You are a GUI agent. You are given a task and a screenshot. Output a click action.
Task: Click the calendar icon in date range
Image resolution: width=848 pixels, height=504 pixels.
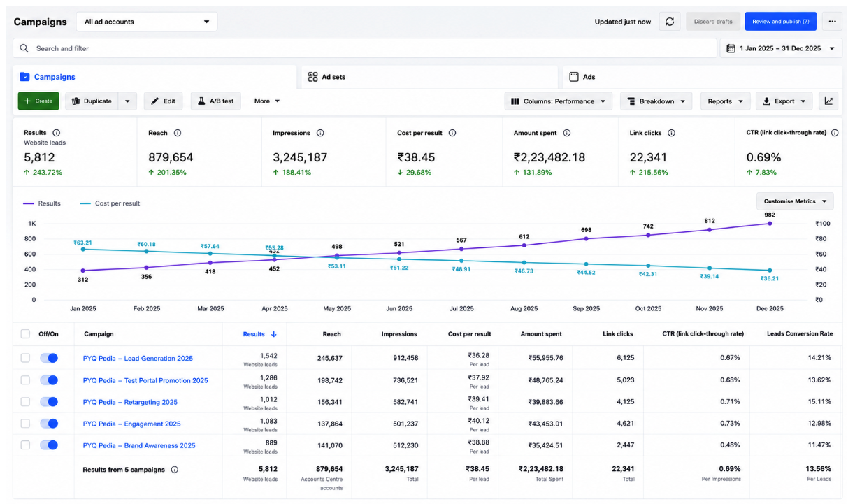click(x=731, y=48)
